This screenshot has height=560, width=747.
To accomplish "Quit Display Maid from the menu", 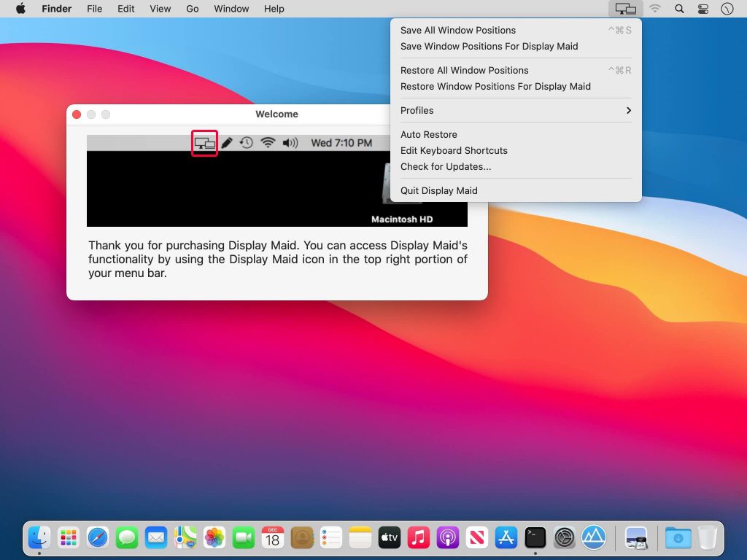I will (439, 190).
